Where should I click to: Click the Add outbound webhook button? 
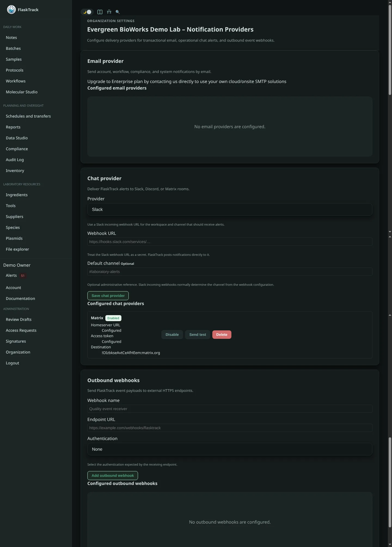coord(113,476)
